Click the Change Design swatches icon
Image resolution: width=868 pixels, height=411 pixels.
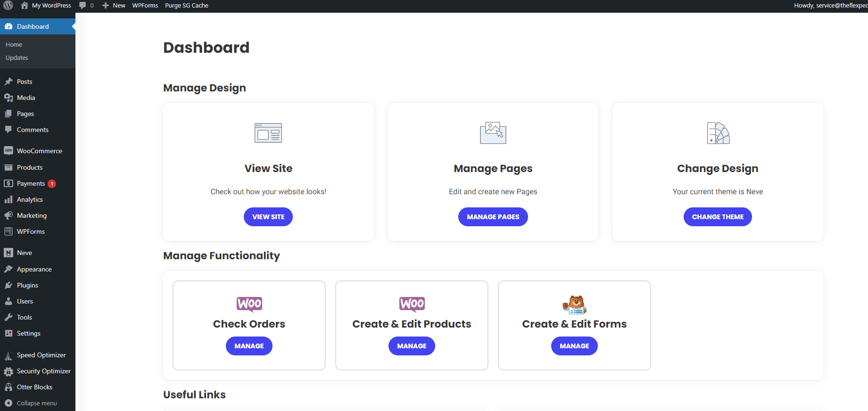(718, 133)
